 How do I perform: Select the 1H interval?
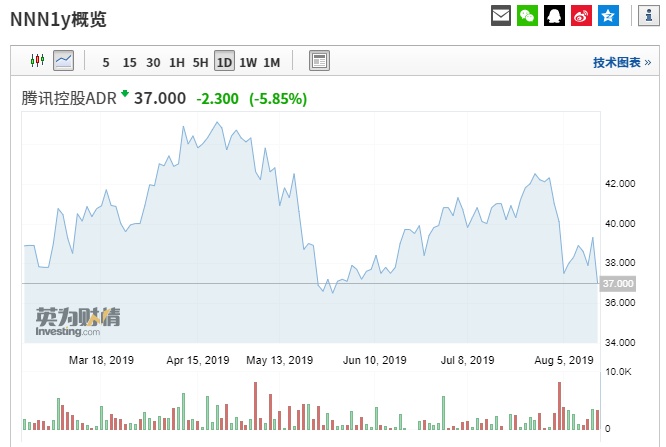tap(177, 63)
